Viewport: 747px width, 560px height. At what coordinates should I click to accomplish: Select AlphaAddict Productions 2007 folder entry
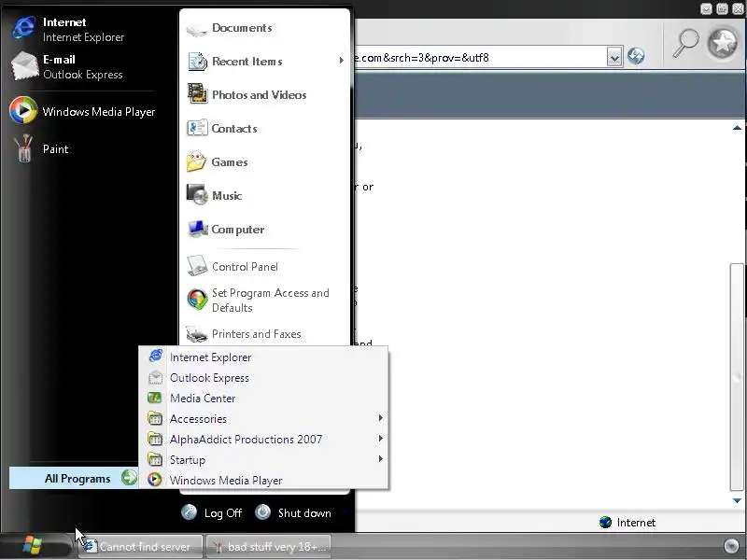point(263,439)
